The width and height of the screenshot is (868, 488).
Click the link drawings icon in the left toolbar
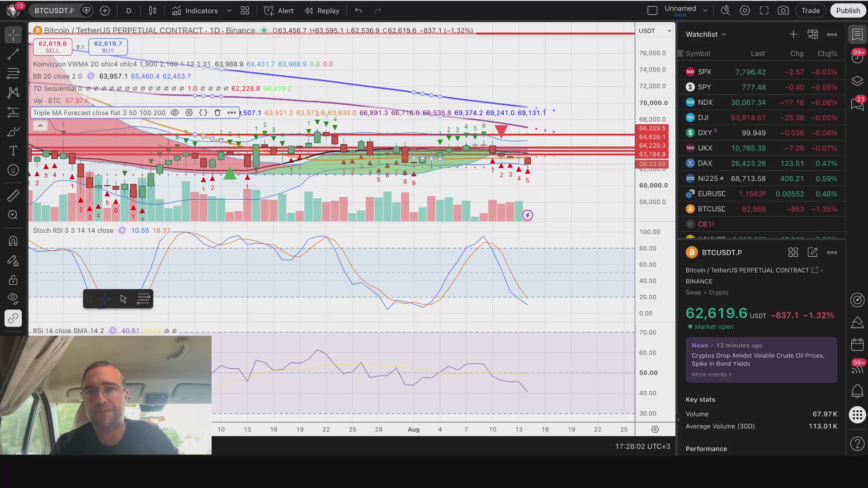click(x=13, y=318)
